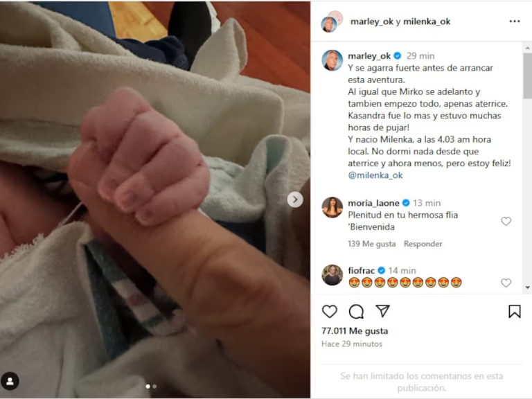View the 139 Me gusta on comment
Viewport: 532px width, 399px height.
371,244
